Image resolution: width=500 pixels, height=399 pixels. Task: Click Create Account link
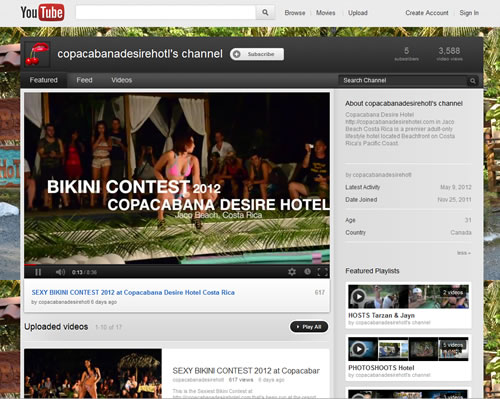427,13
